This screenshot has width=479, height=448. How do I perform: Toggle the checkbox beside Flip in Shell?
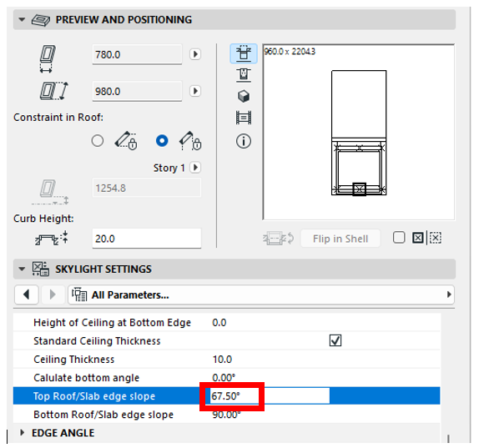click(x=399, y=238)
